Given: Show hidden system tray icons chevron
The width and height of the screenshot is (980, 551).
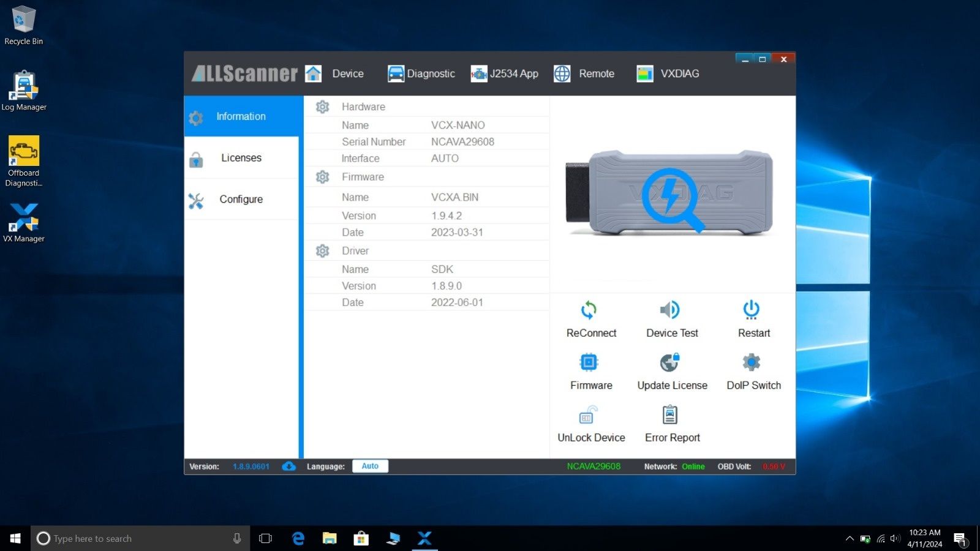Looking at the screenshot, I should point(850,539).
